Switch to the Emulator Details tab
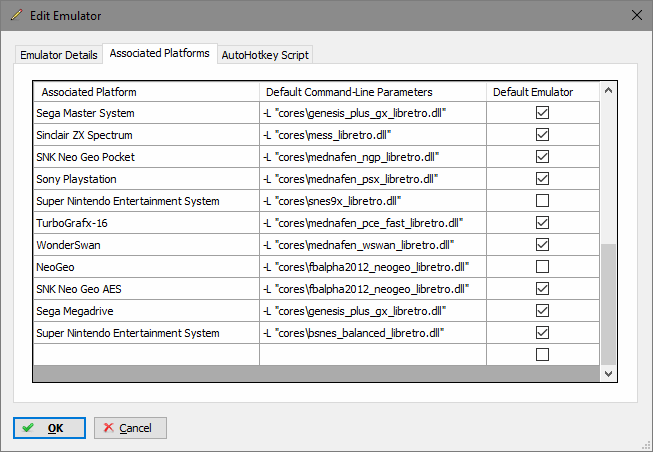 pos(59,55)
